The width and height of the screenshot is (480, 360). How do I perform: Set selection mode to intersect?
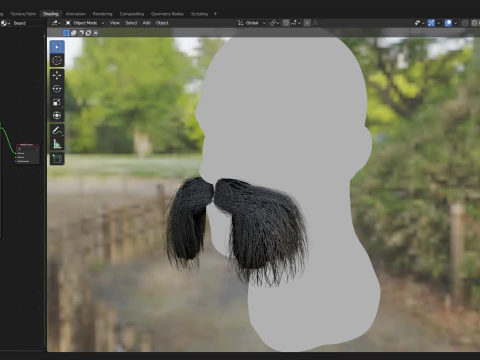tap(96, 33)
